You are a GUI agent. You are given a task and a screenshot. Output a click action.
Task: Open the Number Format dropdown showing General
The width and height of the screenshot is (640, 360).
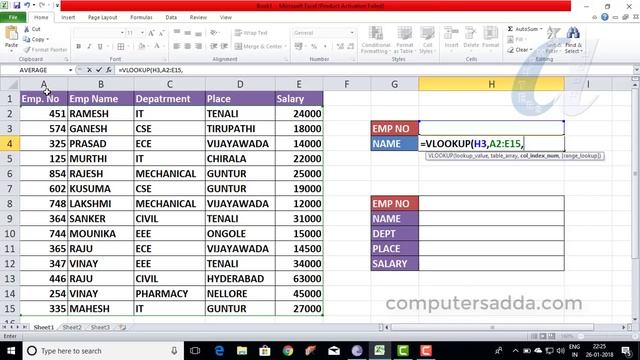click(x=351, y=33)
